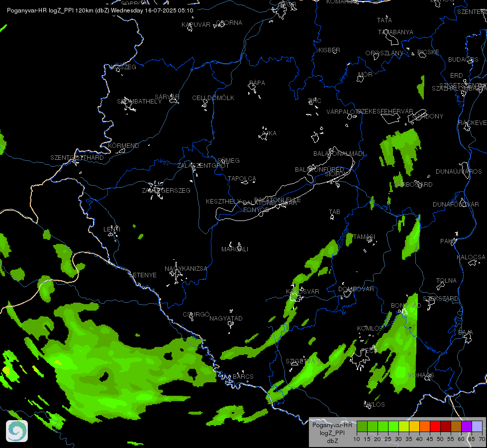Click the SIKLÓS city label
487x448 pixels.
(x=374, y=405)
